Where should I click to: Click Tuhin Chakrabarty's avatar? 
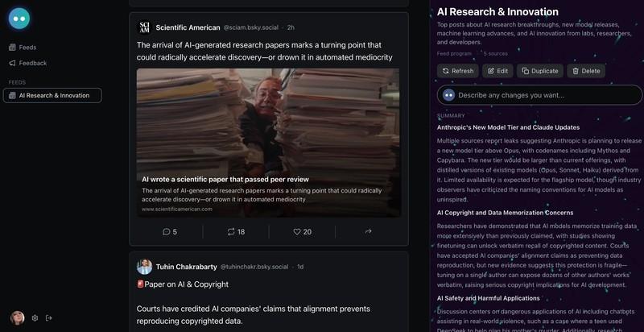point(144,267)
